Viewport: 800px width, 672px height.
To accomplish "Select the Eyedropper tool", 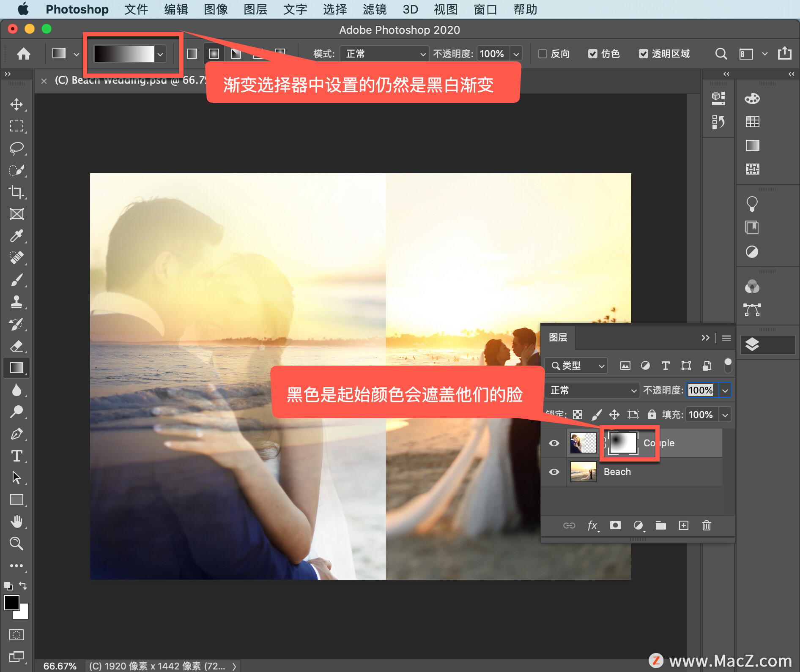I will pyautogui.click(x=17, y=236).
